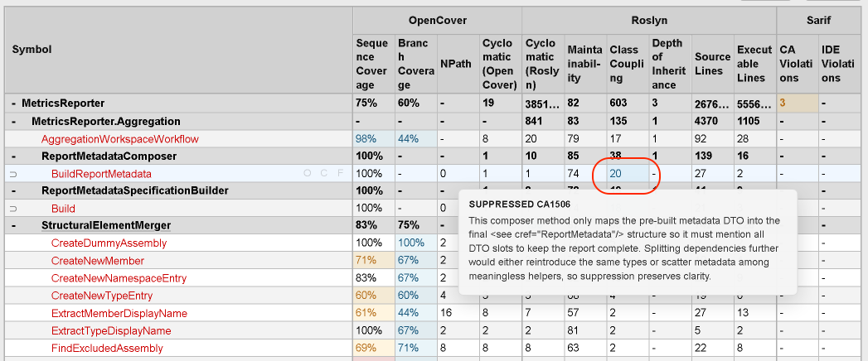Click the Maintainability column header
Image resolution: width=868 pixels, height=361 pixels.
585,64
